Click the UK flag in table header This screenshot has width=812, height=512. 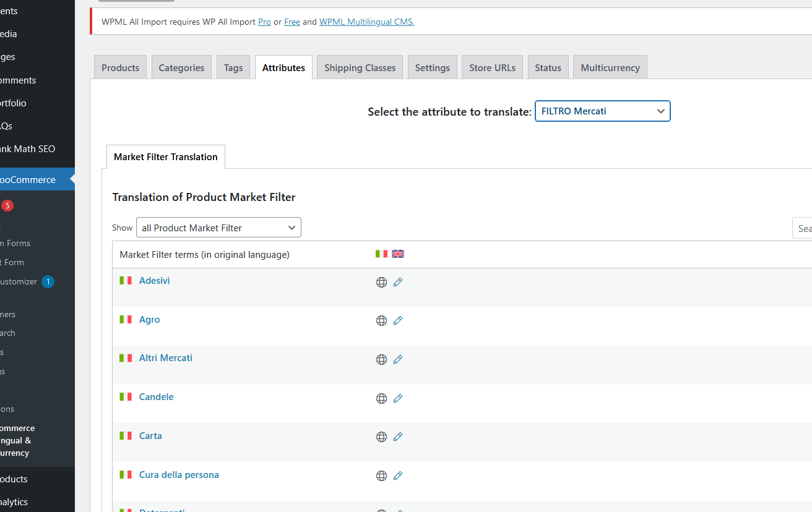pyautogui.click(x=398, y=254)
